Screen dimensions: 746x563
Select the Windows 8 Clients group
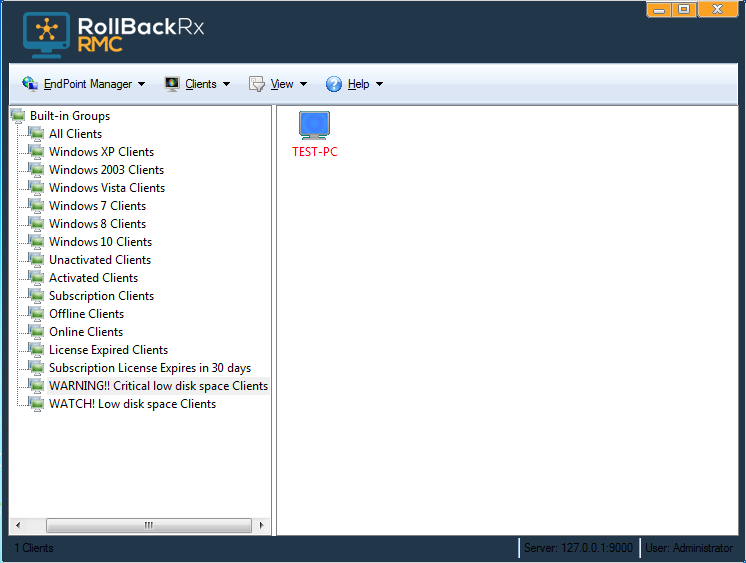(x=98, y=224)
